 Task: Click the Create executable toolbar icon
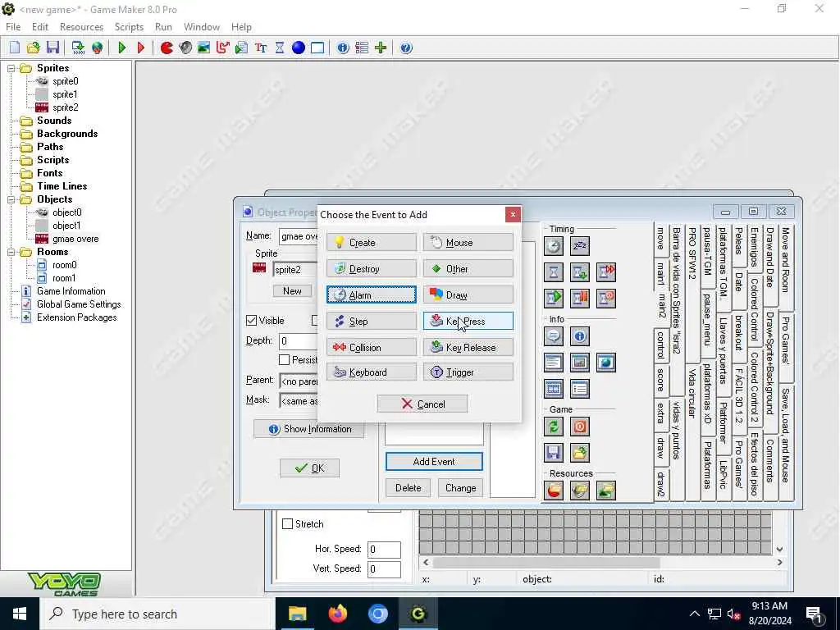click(78, 48)
